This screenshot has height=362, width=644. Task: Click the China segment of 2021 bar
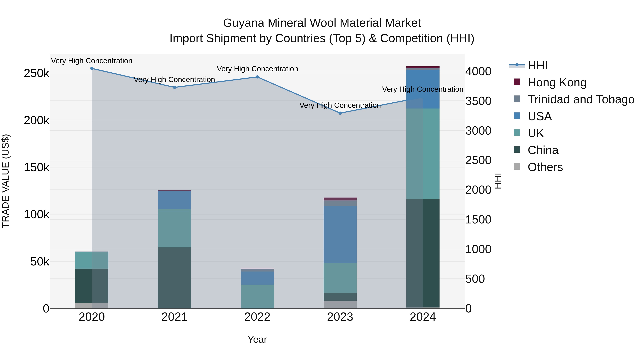[174, 278]
